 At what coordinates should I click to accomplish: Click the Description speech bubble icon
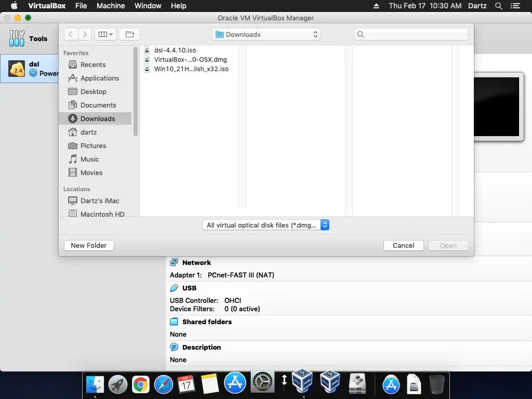[x=174, y=347]
